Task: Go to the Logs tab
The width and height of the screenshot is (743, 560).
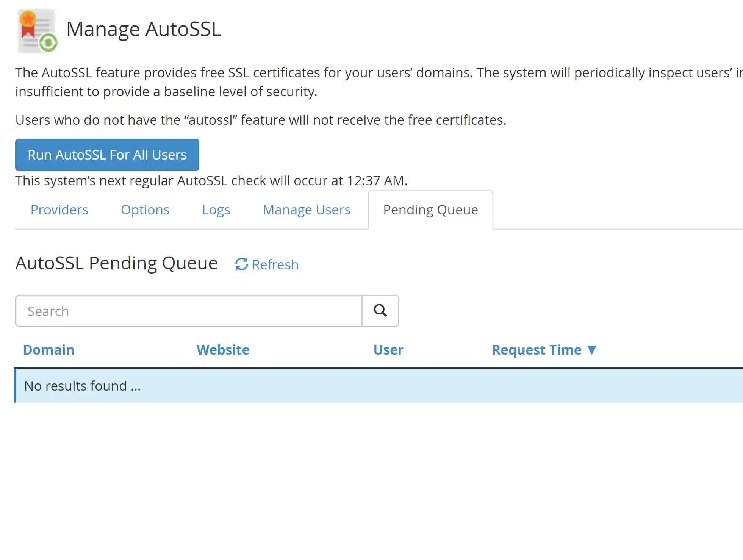Action: coord(216,210)
